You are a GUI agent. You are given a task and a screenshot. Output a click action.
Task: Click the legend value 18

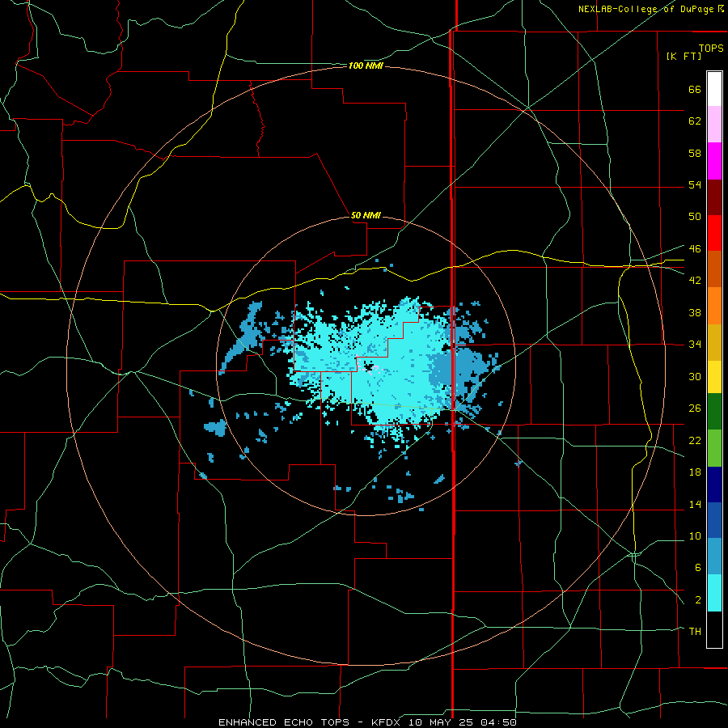(x=695, y=472)
